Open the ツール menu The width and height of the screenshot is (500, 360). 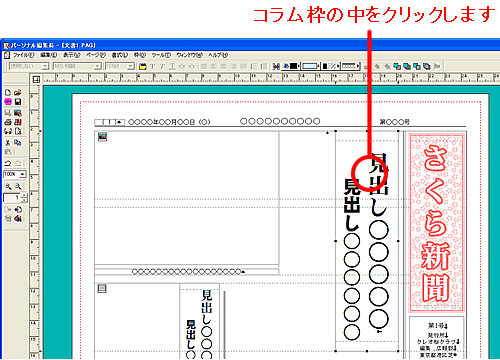point(161,55)
